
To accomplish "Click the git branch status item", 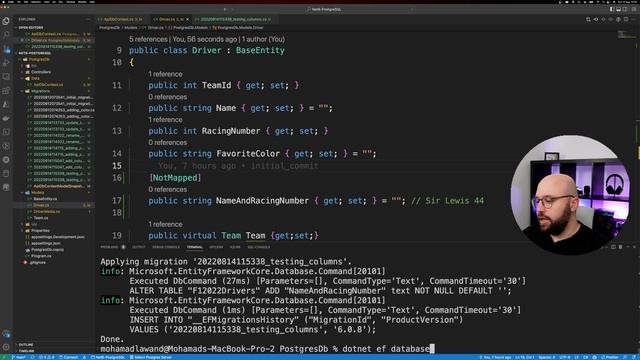I will click(x=18, y=357).
